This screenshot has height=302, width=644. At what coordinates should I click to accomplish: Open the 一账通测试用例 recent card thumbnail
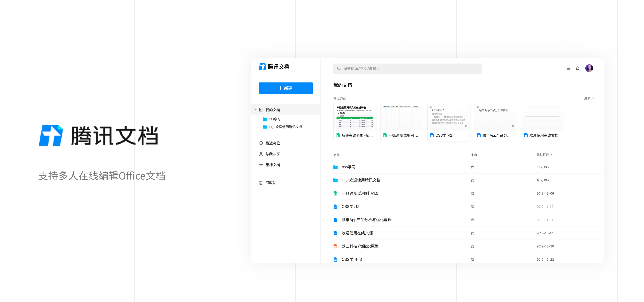click(402, 116)
